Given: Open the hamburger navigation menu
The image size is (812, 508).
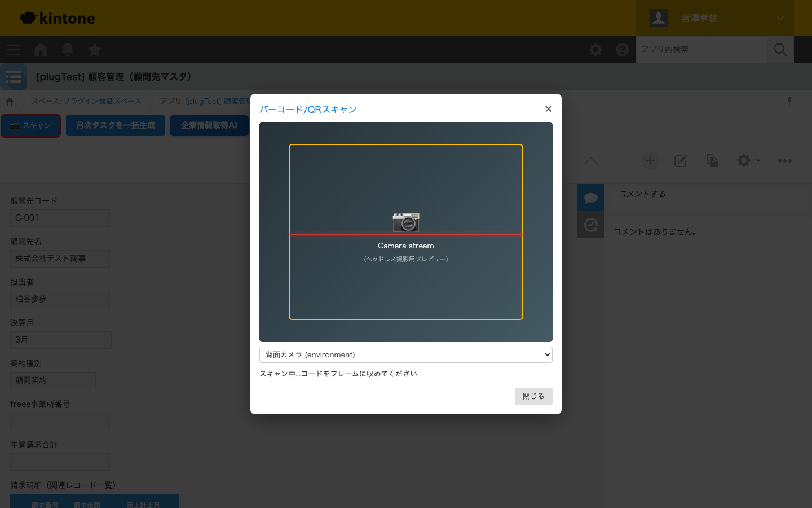Looking at the screenshot, I should point(14,50).
